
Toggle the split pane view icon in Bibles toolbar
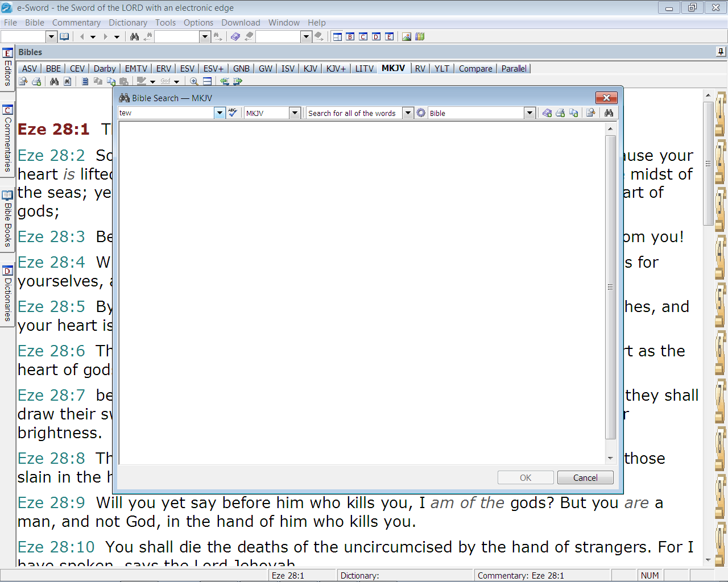[x=207, y=81]
